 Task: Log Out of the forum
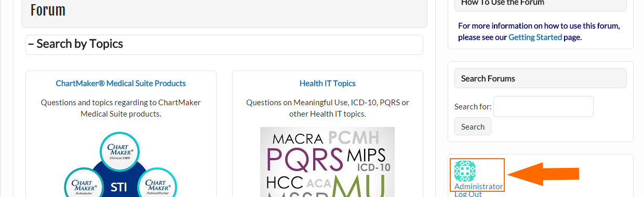tap(468, 194)
